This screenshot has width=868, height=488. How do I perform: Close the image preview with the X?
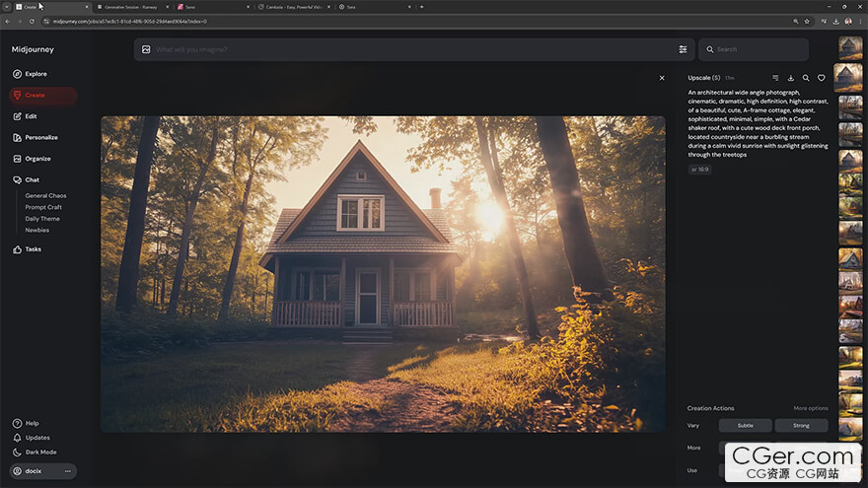[662, 78]
